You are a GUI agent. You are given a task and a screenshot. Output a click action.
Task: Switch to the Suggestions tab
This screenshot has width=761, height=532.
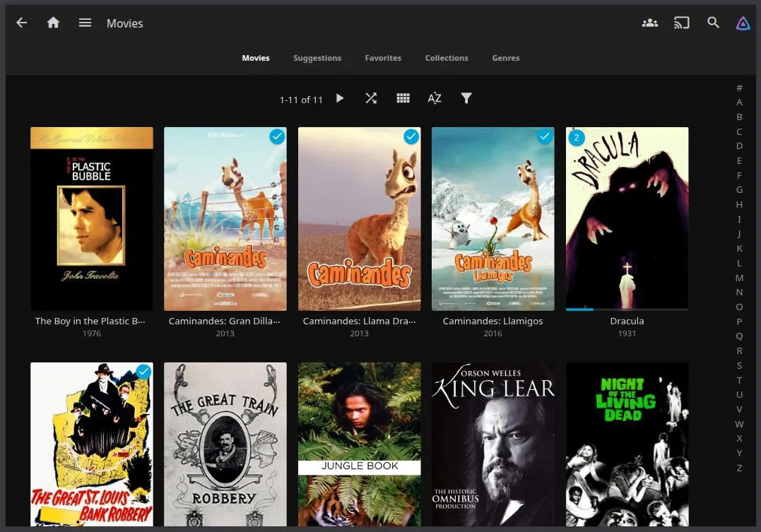[317, 58]
